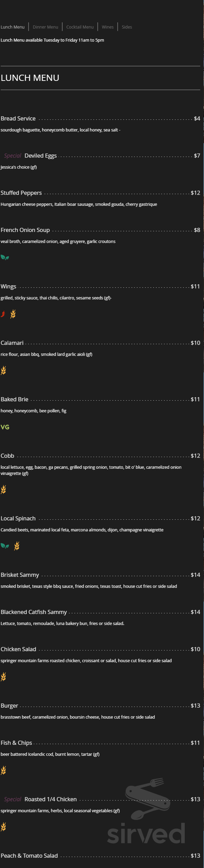This screenshot has height=868, width=204.
Task: Select the Lunch Menu tab
Action: (13, 27)
